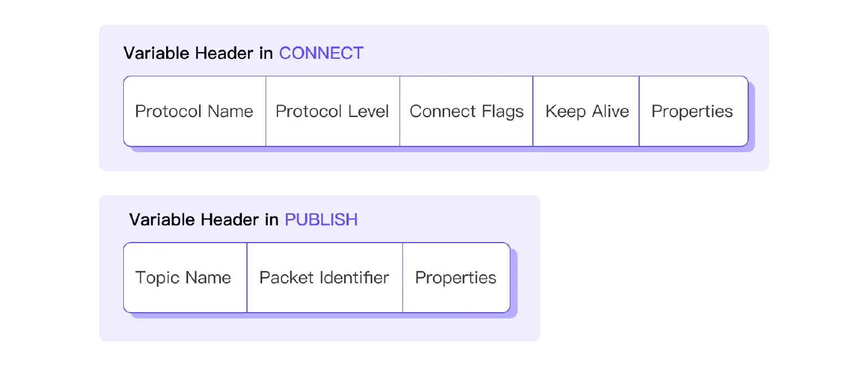Click divider between Topic Name and Packet Identifier
Screen dimensions: 868x367
point(247,278)
